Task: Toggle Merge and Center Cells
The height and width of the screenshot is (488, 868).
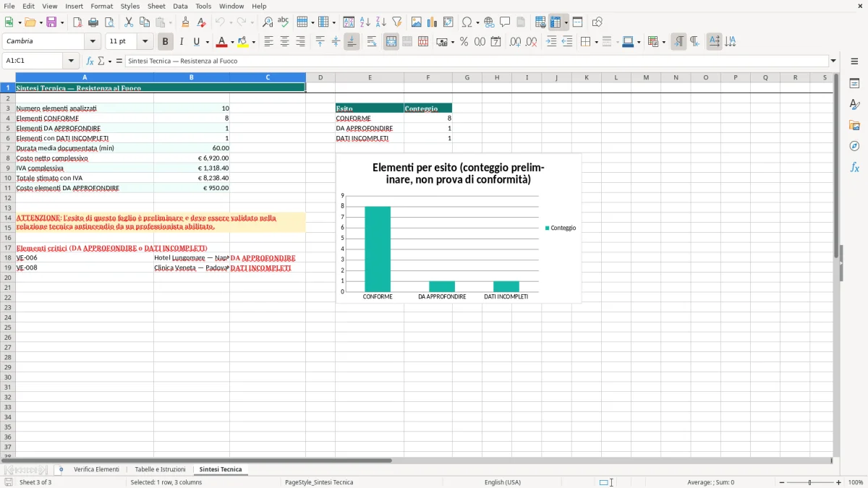Action: [x=391, y=42]
